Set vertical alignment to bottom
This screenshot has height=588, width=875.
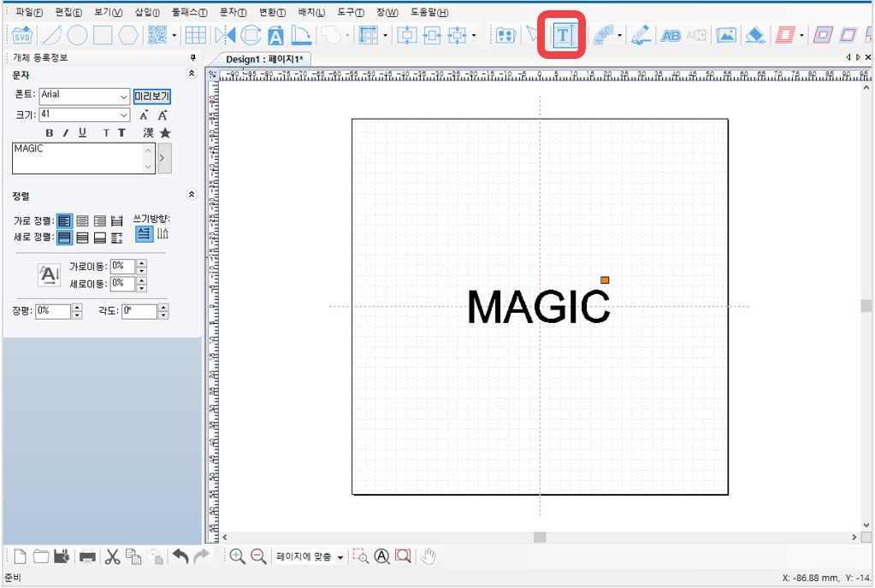pos(100,238)
